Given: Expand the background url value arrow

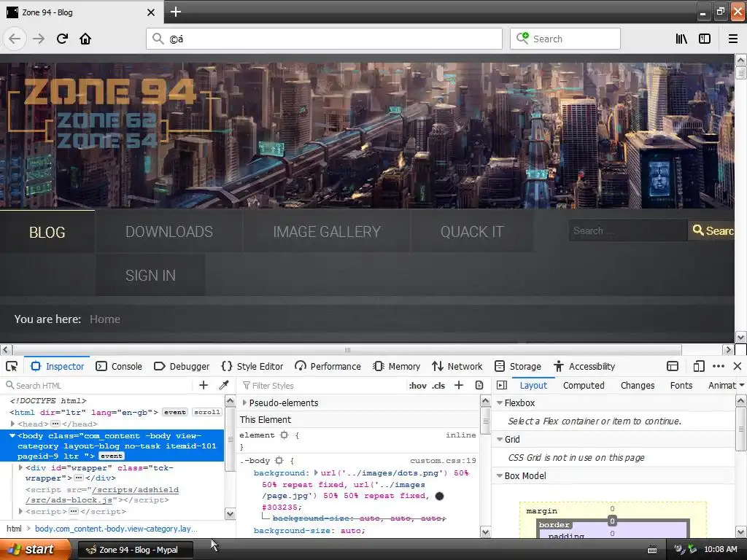Looking at the screenshot, I should [316, 472].
